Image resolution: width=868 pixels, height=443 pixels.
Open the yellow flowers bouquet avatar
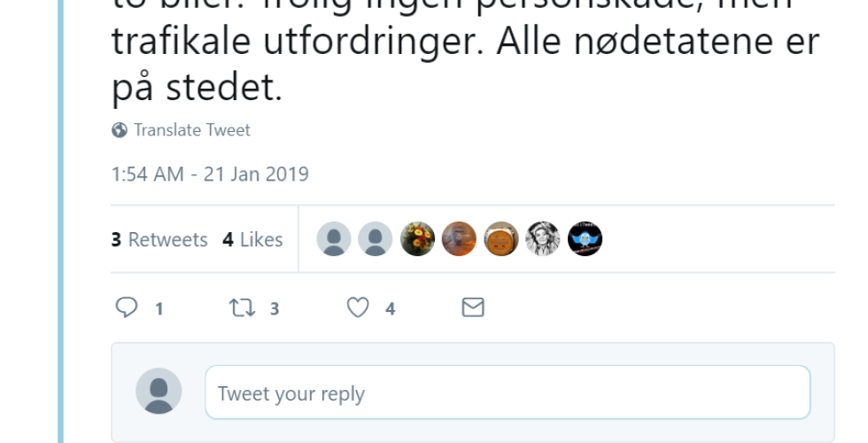click(417, 239)
